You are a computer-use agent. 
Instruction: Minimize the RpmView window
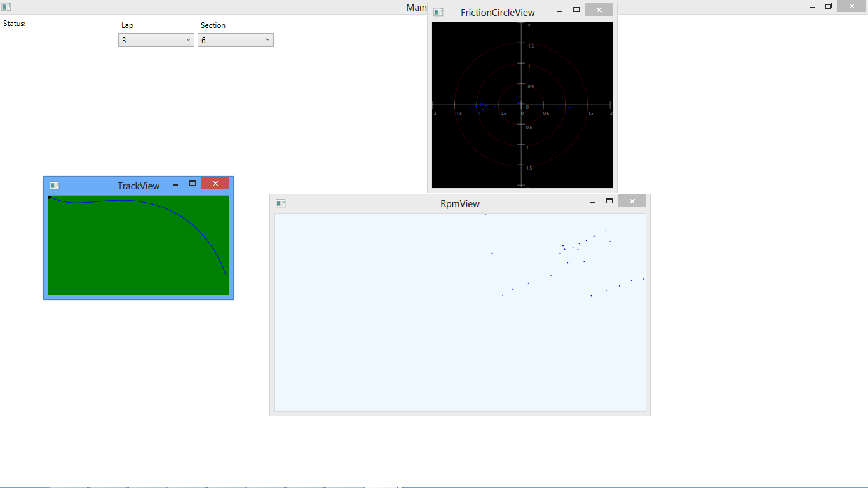click(592, 202)
